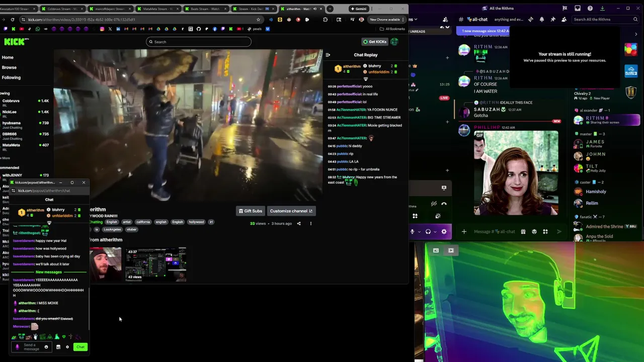Screen dimensions: 644x362
Task: Open Chrome extensions puzzle icon
Action: tap(325, 20)
